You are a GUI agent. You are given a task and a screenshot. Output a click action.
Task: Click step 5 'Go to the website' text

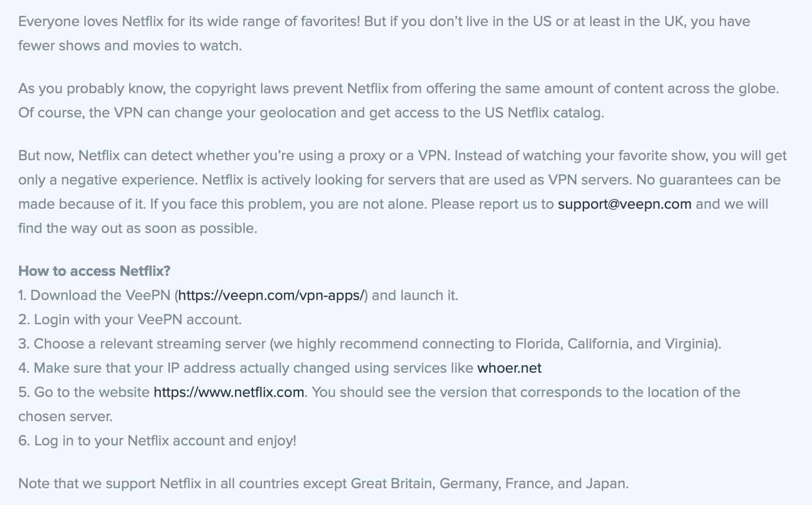[379, 404]
